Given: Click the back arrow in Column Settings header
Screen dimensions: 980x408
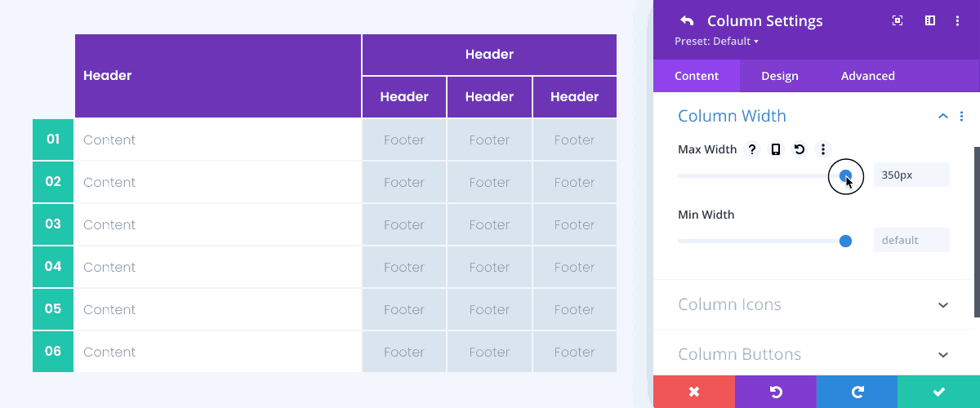Looking at the screenshot, I should [x=687, y=21].
